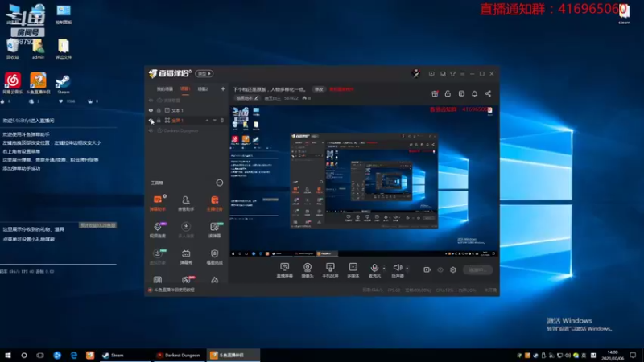Open the 房管助手 tool
This screenshot has height=362, width=644.
click(x=186, y=203)
